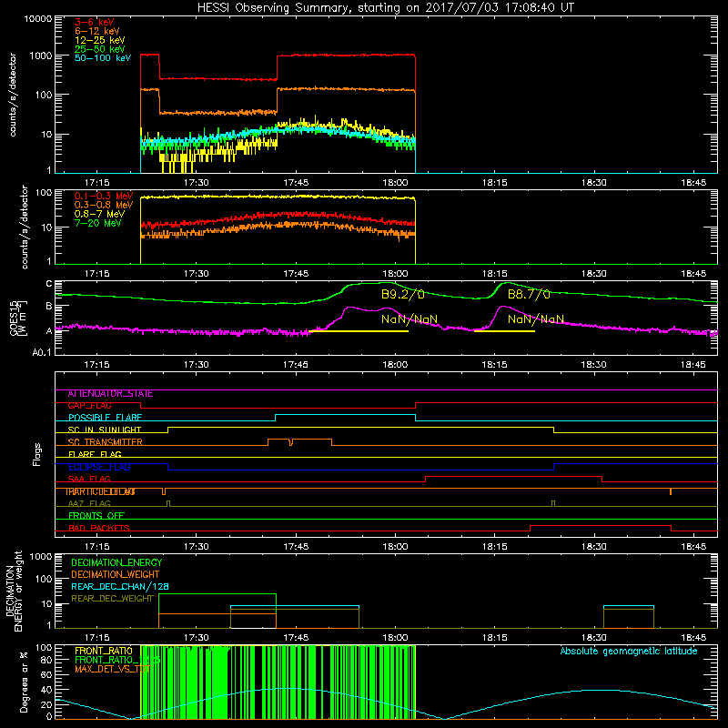Screen dimensions: 728x728
Task: Select the SAA_FLAG flag label
Action: [89, 480]
